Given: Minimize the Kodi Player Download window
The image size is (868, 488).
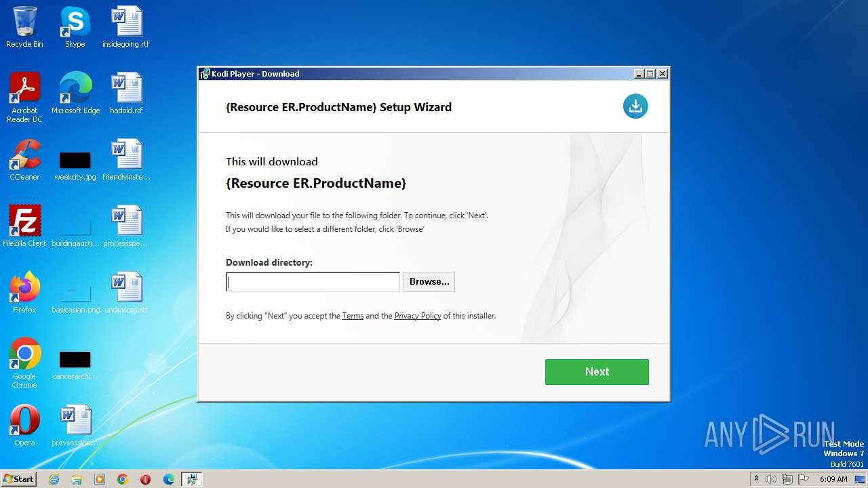Looking at the screenshot, I should coord(639,74).
